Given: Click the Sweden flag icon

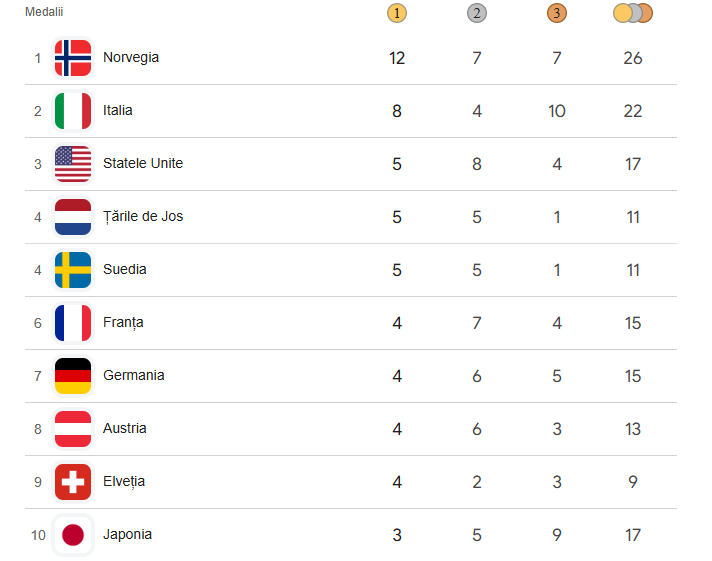Looking at the screenshot, I should pos(73,270).
